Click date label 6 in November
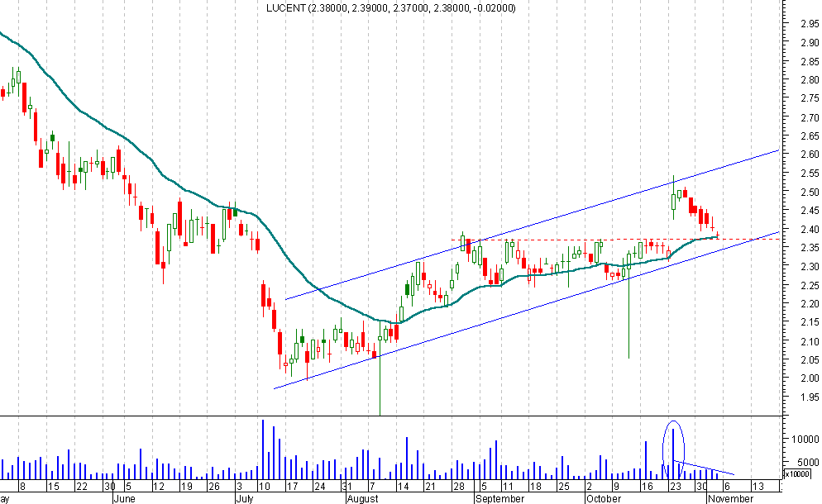Viewport: 822px width, 504px height. point(727,486)
